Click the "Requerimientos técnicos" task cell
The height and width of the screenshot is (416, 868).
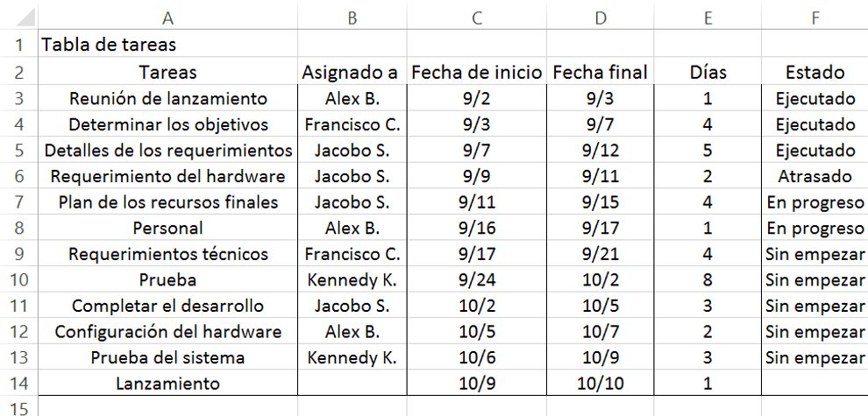[167, 254]
